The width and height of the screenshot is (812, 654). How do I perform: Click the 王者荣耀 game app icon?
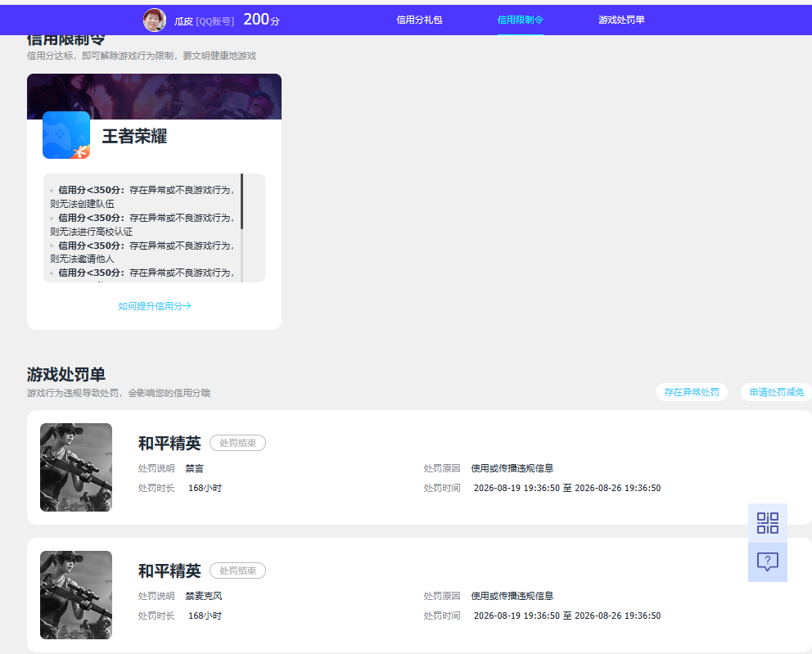coord(66,135)
